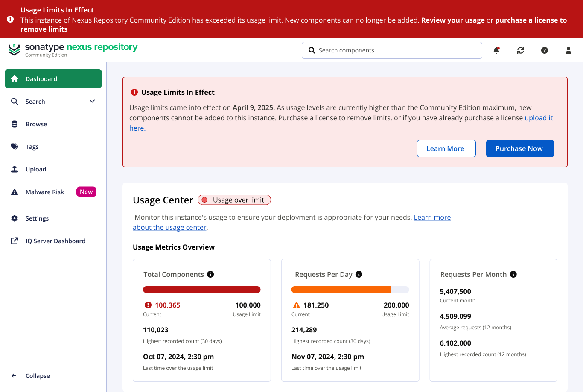Image resolution: width=583 pixels, height=392 pixels.
Task: Open the Dashboard menu item
Action: 53,79
